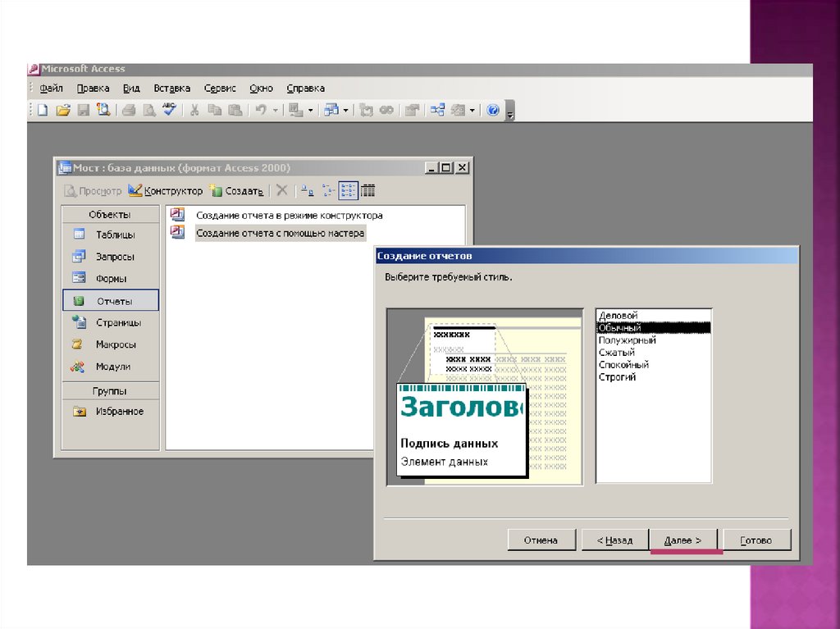840x629 pixels.
Task: Collapse the Группы header bar
Action: click(x=111, y=390)
